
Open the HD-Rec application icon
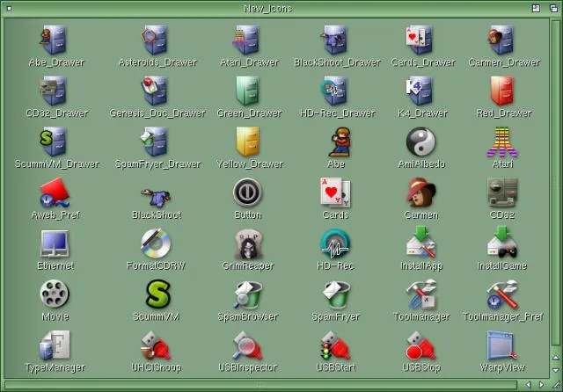(x=335, y=243)
